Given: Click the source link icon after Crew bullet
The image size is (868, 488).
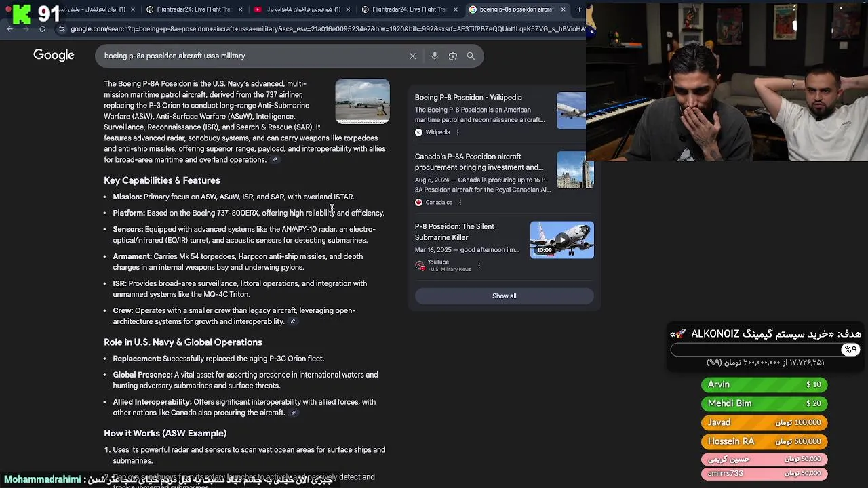Looking at the screenshot, I should point(293,321).
